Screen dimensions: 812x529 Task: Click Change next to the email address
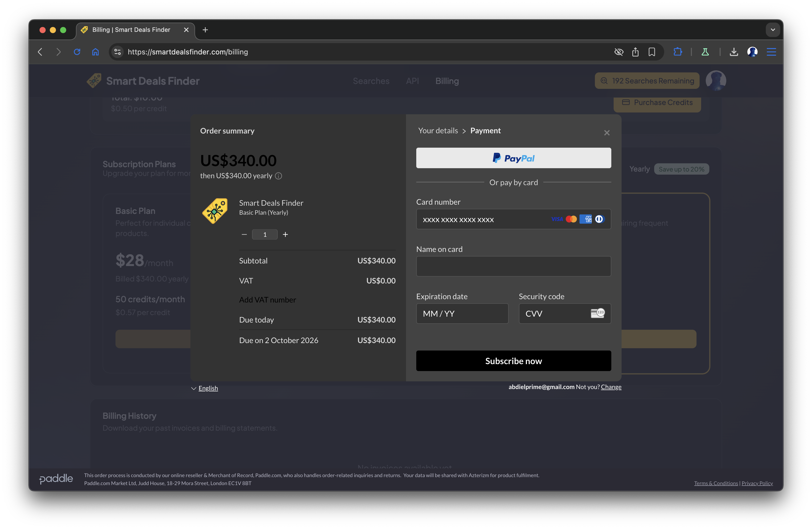tap(611, 387)
